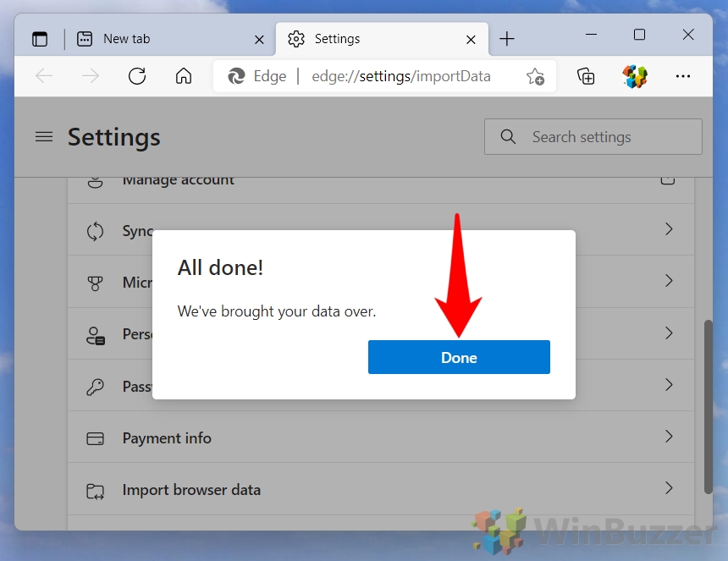The image size is (728, 561).
Task: Click the blue Done button
Action: coord(459,357)
